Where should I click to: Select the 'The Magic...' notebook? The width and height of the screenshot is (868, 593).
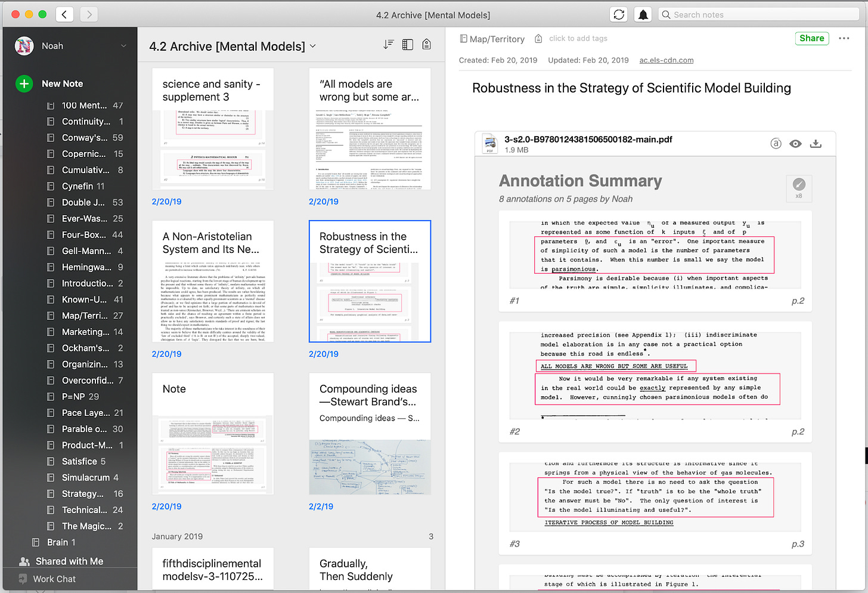coord(85,526)
